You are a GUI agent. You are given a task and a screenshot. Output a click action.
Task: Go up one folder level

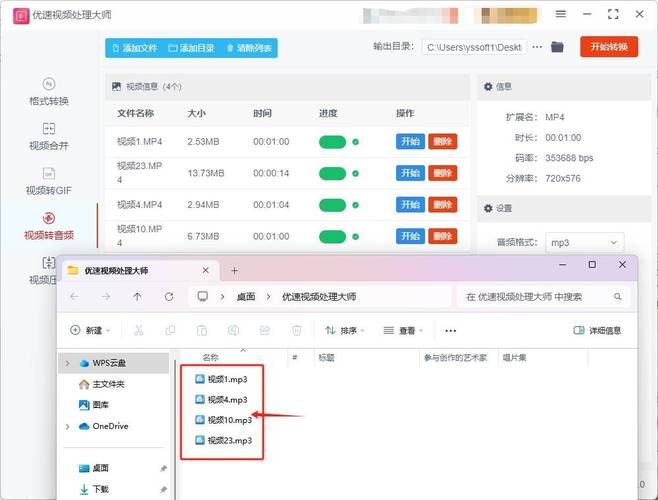click(137, 296)
